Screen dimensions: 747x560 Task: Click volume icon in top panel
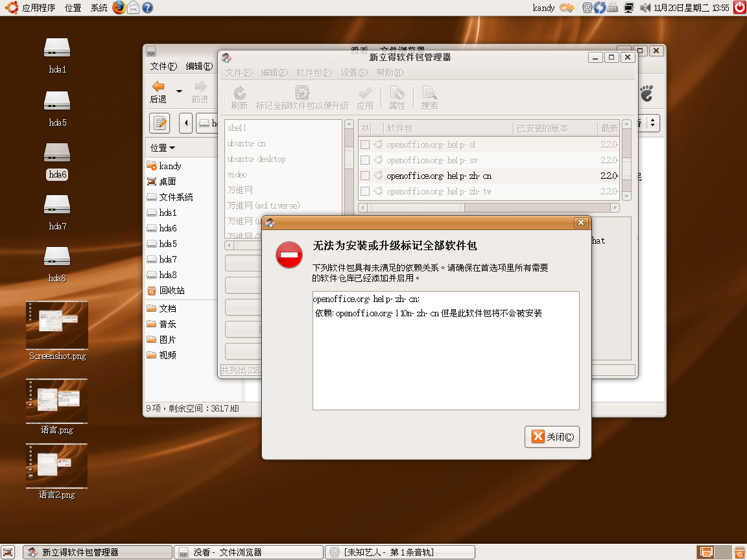coord(645,8)
